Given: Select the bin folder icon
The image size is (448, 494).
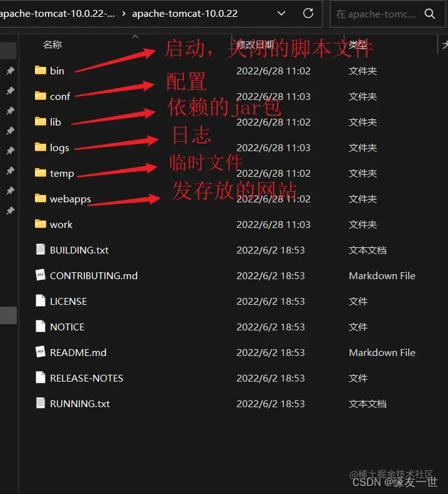Looking at the screenshot, I should pos(41,70).
